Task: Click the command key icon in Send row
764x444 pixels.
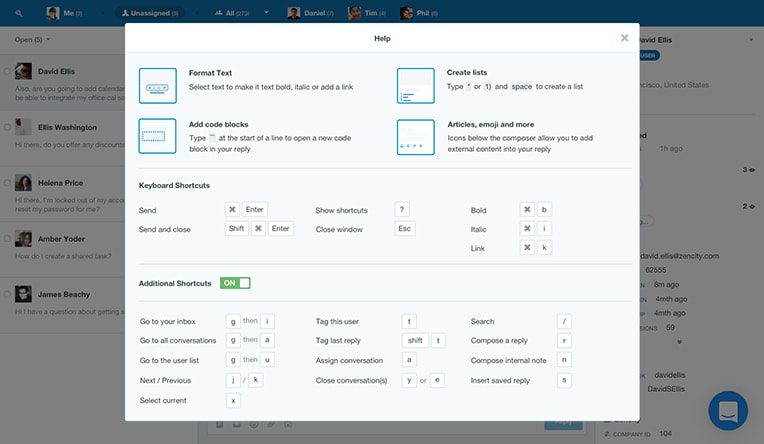Action: (x=232, y=210)
